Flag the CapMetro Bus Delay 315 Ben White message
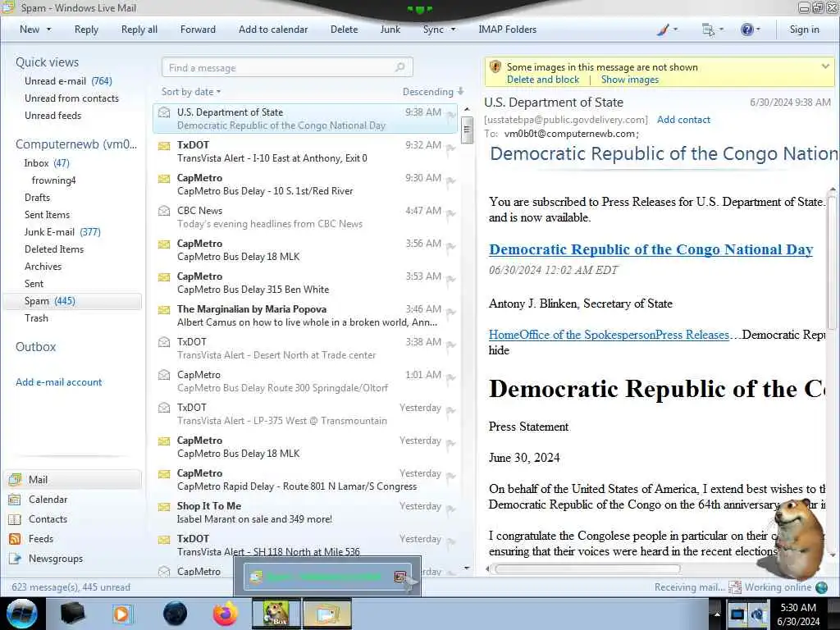The width and height of the screenshot is (840, 630). (x=451, y=280)
